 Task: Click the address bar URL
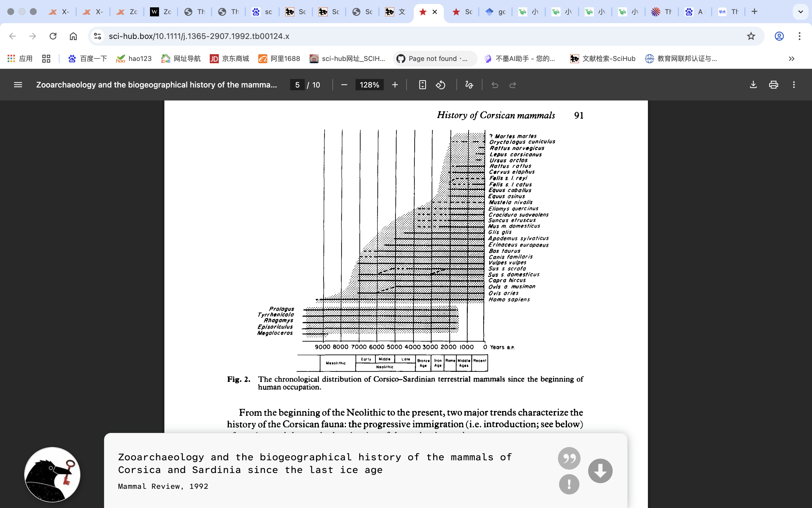(199, 36)
